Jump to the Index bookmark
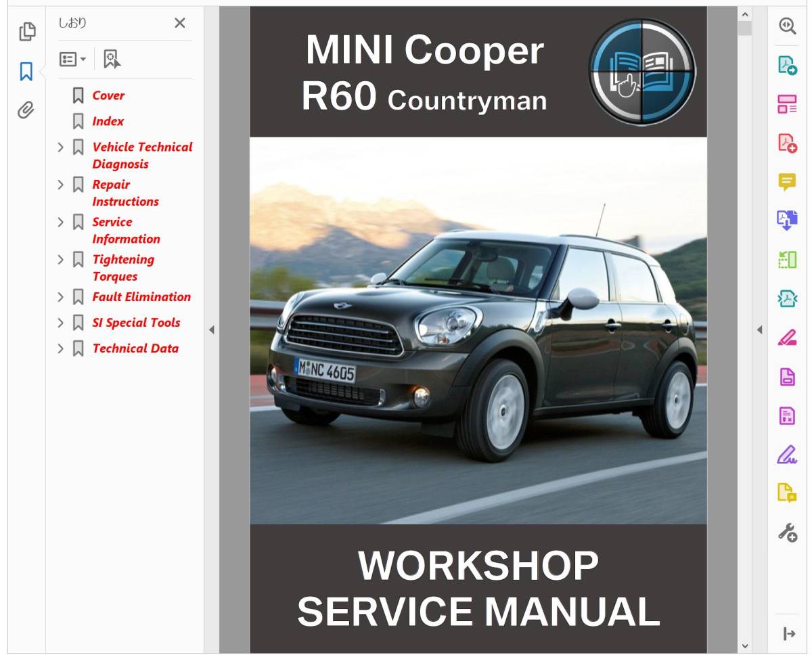 coord(108,121)
